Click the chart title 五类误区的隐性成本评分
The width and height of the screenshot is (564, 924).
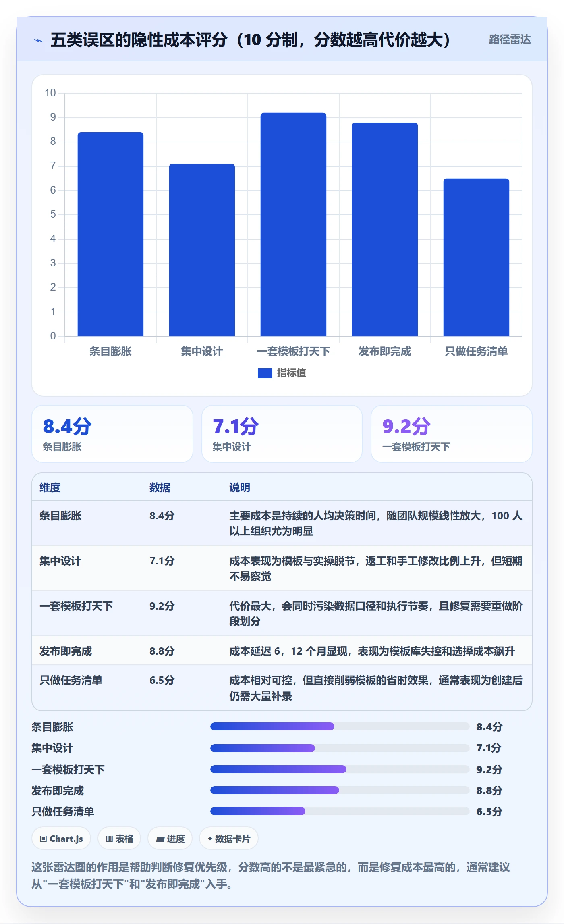tap(251, 40)
